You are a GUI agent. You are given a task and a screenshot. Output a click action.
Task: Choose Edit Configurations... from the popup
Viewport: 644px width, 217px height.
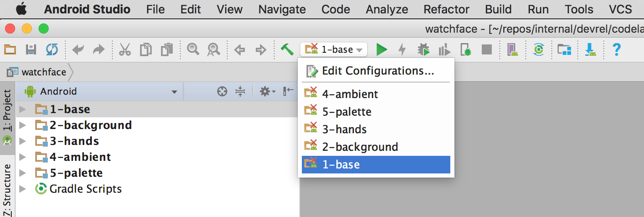[x=377, y=71]
